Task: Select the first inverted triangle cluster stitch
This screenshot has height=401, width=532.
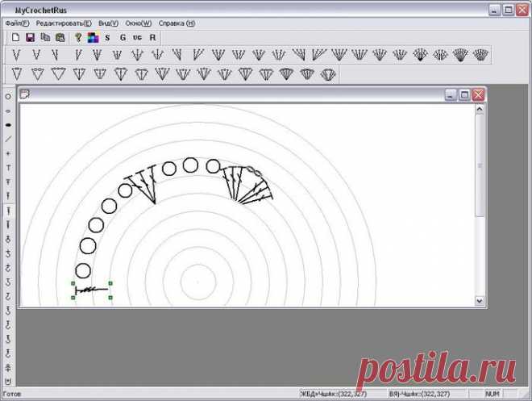Action: [17, 74]
